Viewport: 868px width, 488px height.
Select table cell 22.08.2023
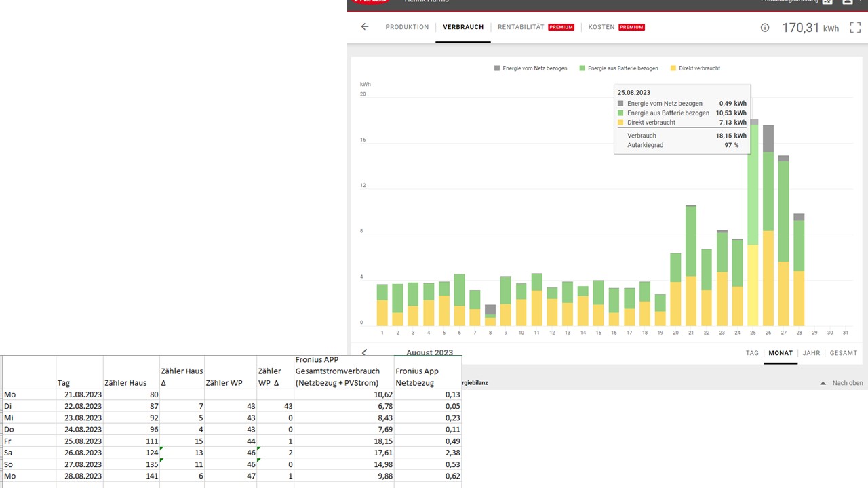pos(79,406)
